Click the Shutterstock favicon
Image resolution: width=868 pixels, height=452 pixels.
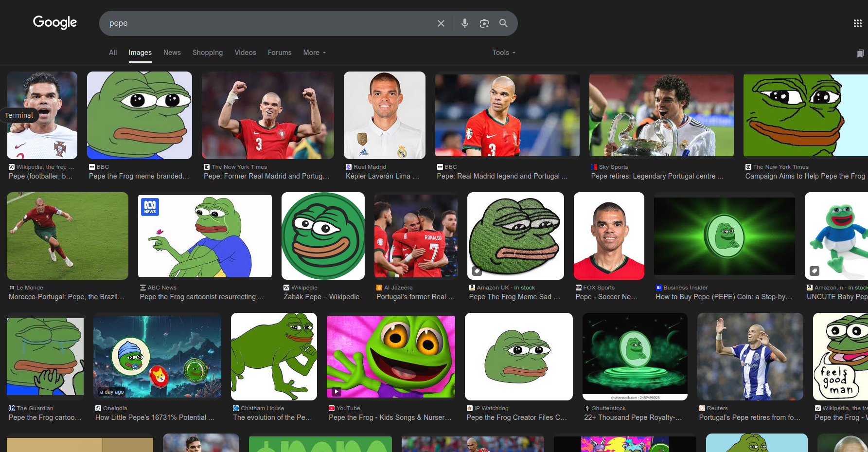587,408
